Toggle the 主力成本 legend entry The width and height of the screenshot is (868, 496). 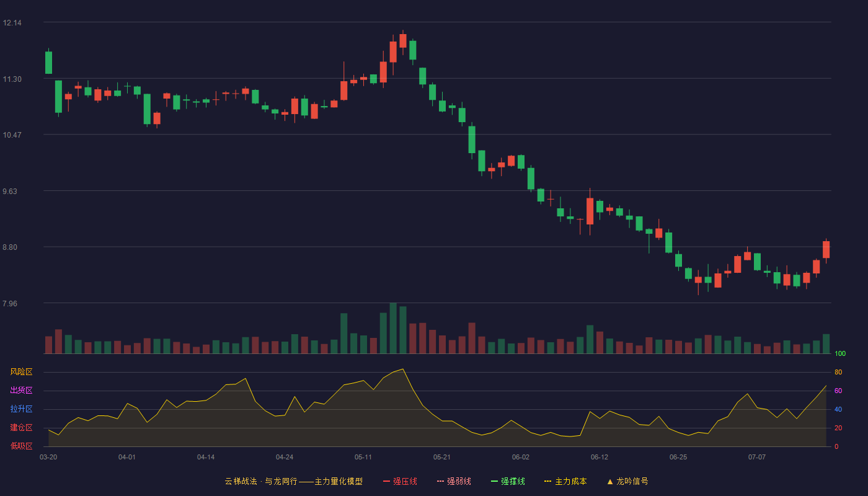[x=565, y=481]
